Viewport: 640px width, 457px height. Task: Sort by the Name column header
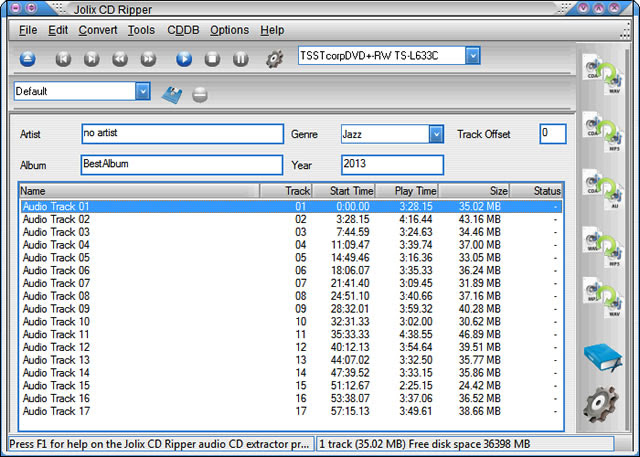pos(139,191)
